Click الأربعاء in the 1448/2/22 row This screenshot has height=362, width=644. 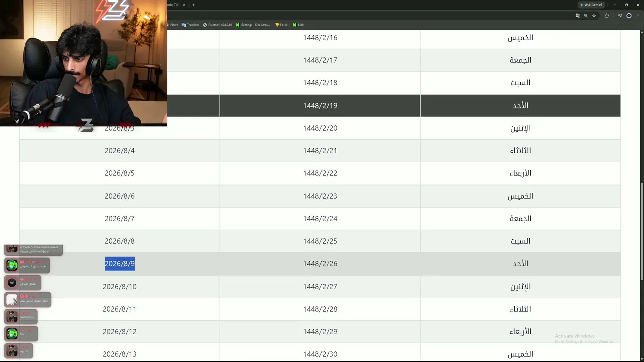520,173
